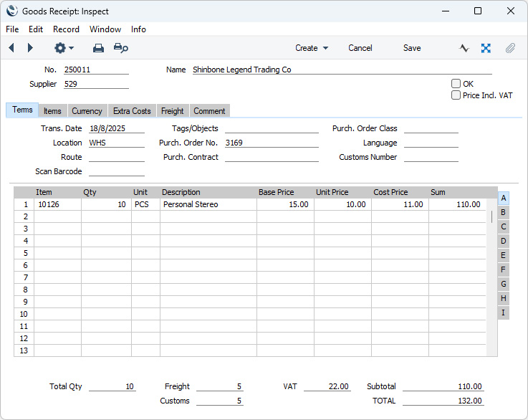The width and height of the screenshot is (528, 420).
Task: Open the Edit menu
Action: (x=36, y=29)
